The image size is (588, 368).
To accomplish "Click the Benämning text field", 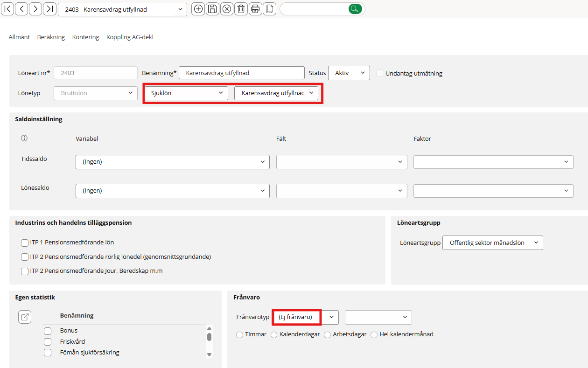I will coord(241,73).
